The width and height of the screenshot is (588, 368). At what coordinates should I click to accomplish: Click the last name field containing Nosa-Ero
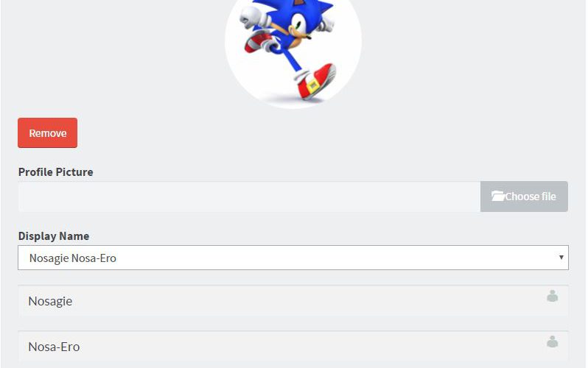pyautogui.click(x=293, y=346)
